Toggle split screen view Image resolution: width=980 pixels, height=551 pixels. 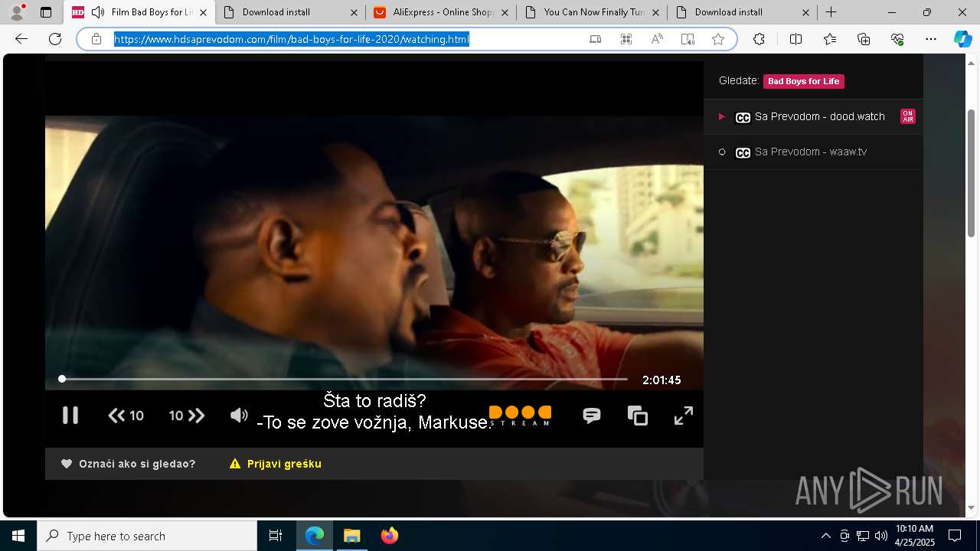tap(795, 39)
